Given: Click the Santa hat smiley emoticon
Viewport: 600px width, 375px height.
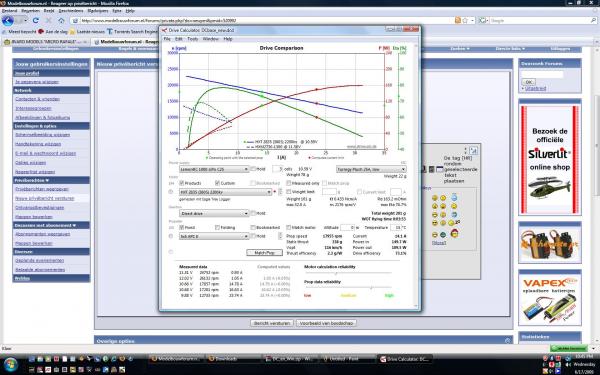Looking at the screenshot, I should [454, 233].
